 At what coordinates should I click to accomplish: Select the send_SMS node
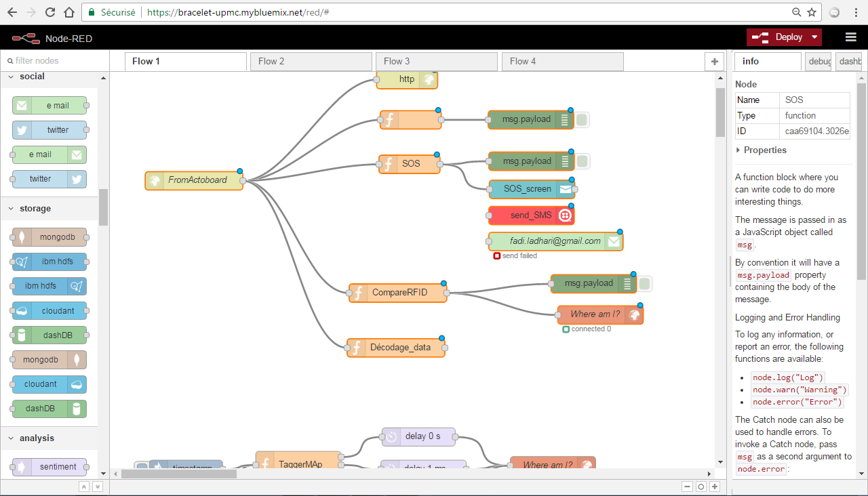pos(531,215)
